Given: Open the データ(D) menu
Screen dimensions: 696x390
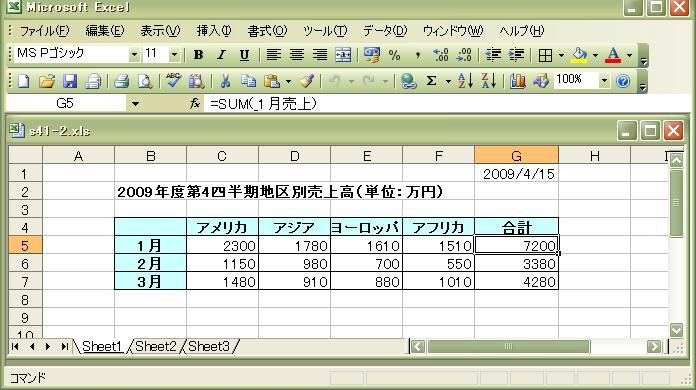Looking at the screenshot, I should pyautogui.click(x=385, y=31).
